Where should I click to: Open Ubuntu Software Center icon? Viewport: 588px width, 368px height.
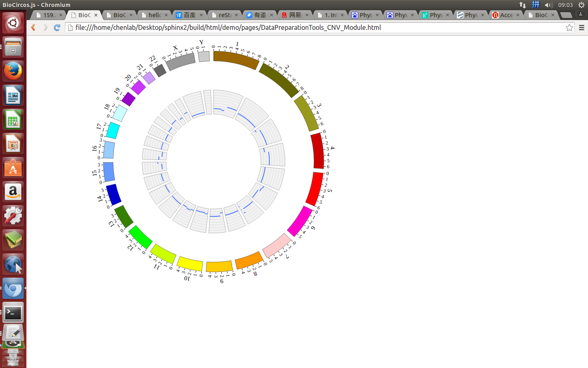[13, 168]
